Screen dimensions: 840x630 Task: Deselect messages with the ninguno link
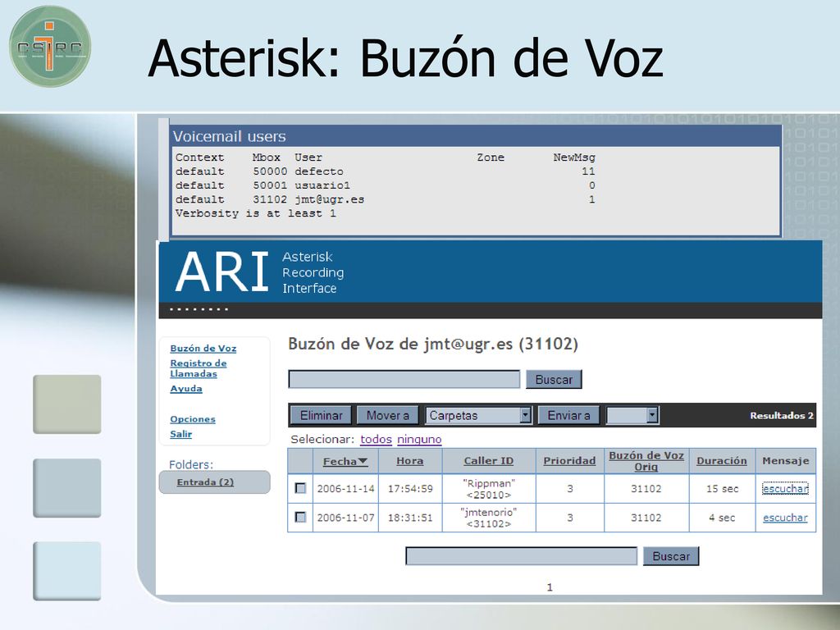(419, 440)
